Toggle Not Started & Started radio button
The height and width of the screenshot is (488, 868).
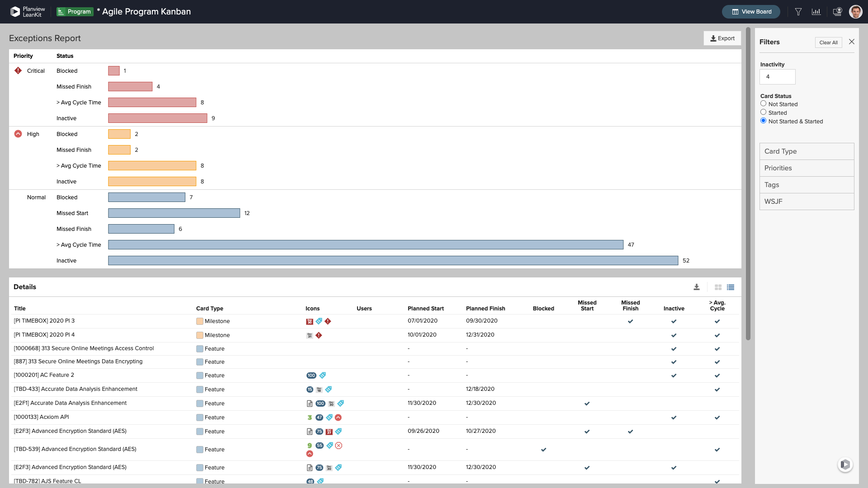click(763, 121)
